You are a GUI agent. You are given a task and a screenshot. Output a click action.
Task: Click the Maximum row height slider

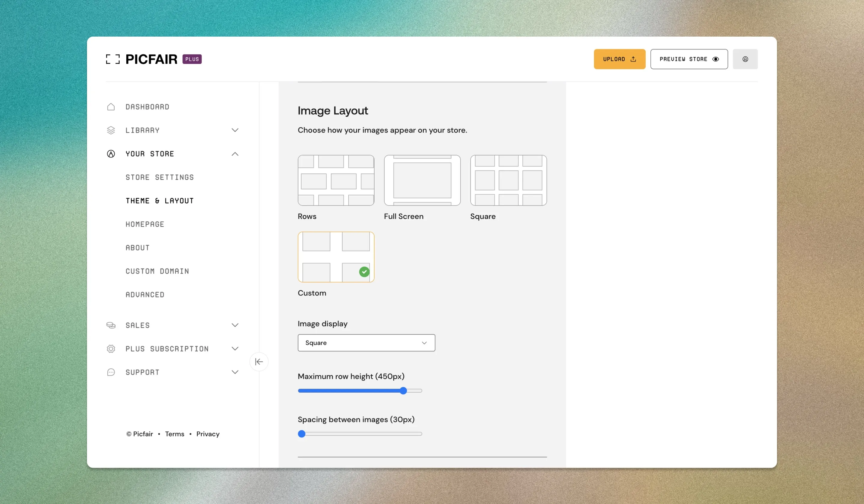pos(360,391)
